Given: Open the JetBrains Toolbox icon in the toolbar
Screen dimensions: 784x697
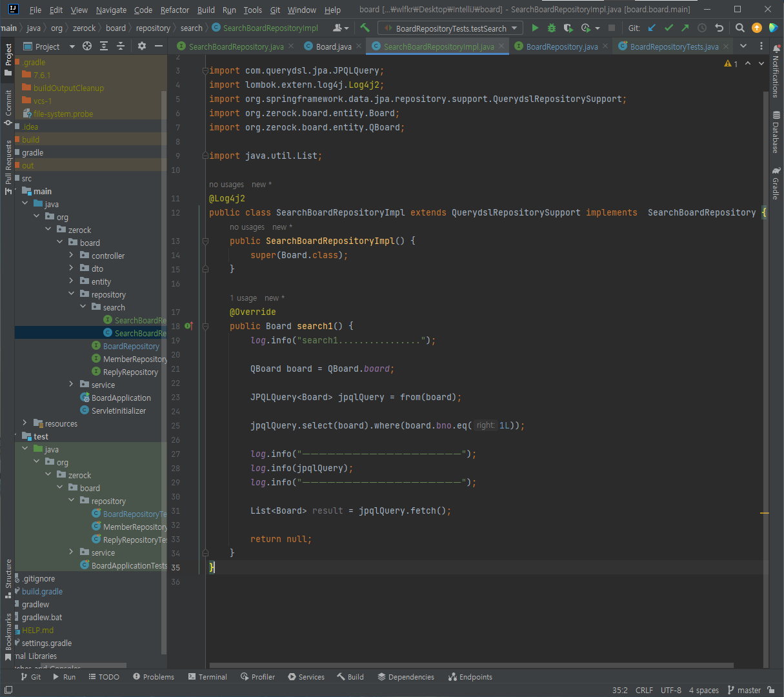Looking at the screenshot, I should pos(773,28).
